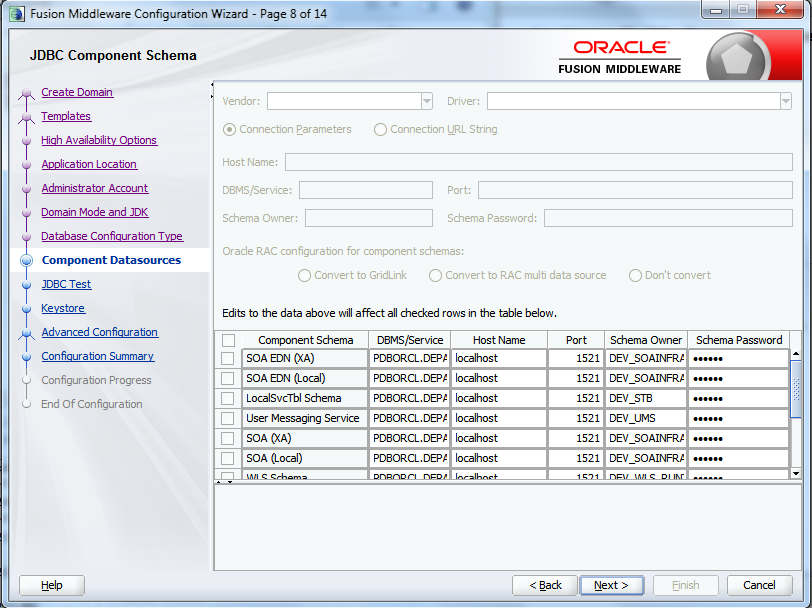Select Convert to RAC multi data source
812x608 pixels.
[436, 276]
